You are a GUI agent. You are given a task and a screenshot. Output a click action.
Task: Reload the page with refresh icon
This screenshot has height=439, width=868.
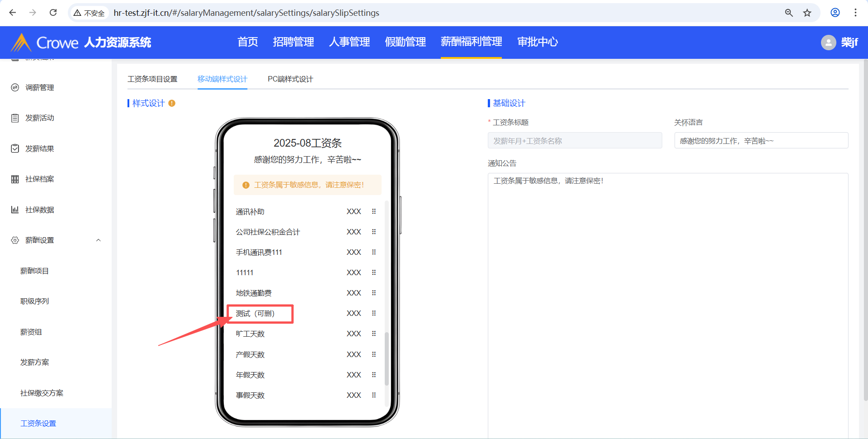[53, 13]
